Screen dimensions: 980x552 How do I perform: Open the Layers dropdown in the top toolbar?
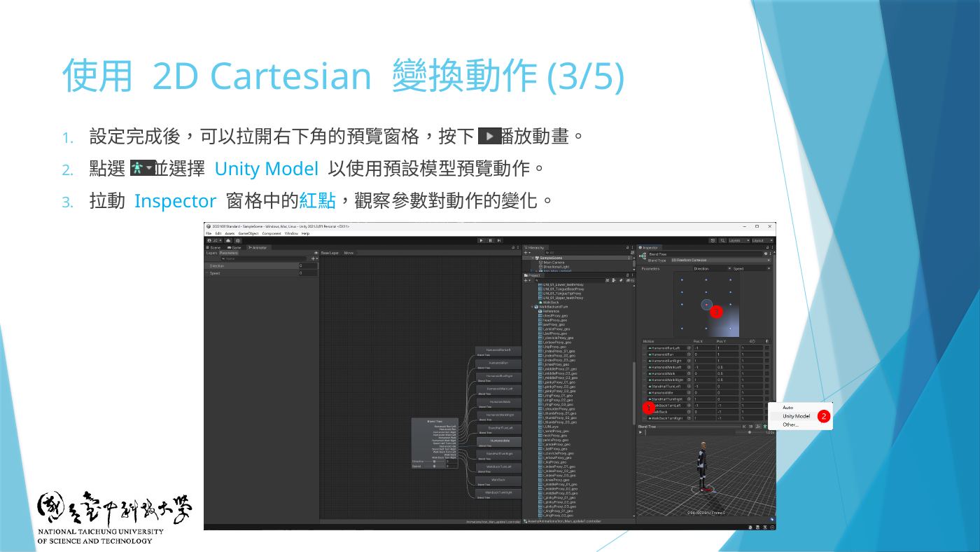[x=738, y=240]
